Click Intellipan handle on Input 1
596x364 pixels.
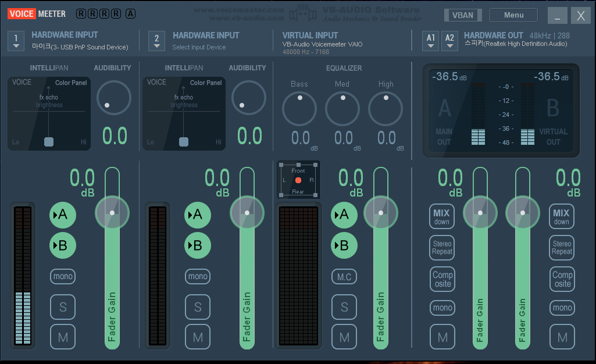click(49, 142)
